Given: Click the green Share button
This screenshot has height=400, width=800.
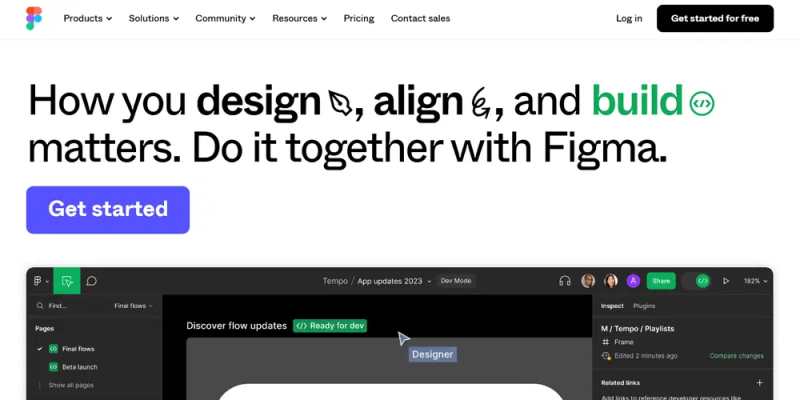Looking at the screenshot, I should point(661,281).
